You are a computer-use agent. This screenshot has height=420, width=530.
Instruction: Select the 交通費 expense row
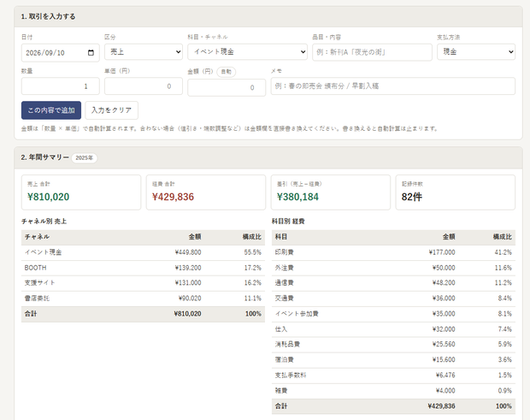(393, 299)
